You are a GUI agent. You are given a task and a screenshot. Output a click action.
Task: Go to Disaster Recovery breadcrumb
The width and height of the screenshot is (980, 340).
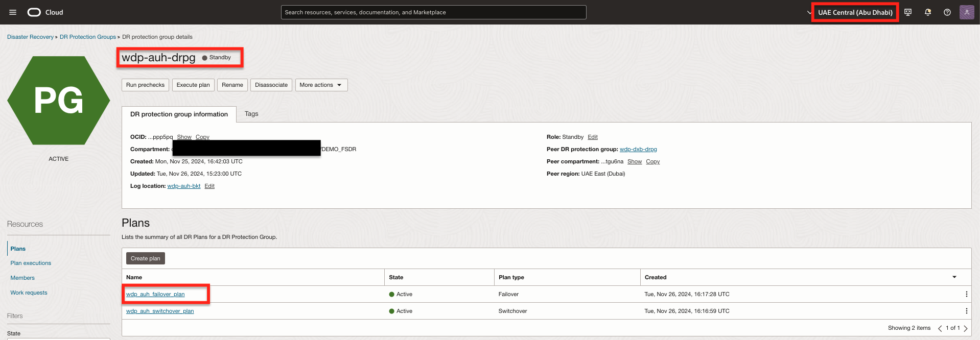tap(30, 37)
